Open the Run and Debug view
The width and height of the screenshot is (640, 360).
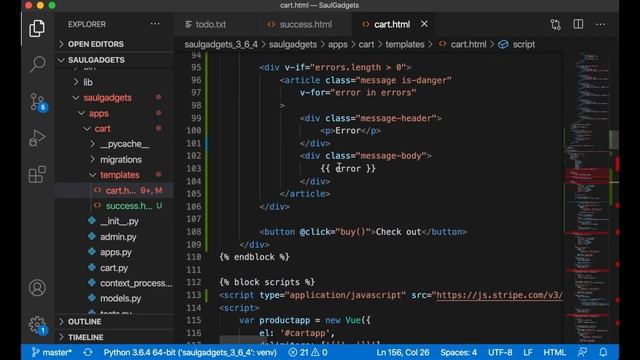37,138
